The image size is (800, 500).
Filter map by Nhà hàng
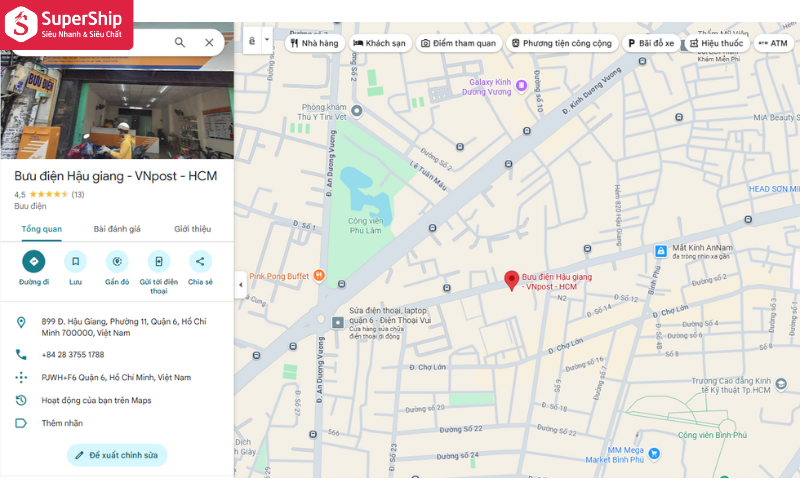coord(315,43)
